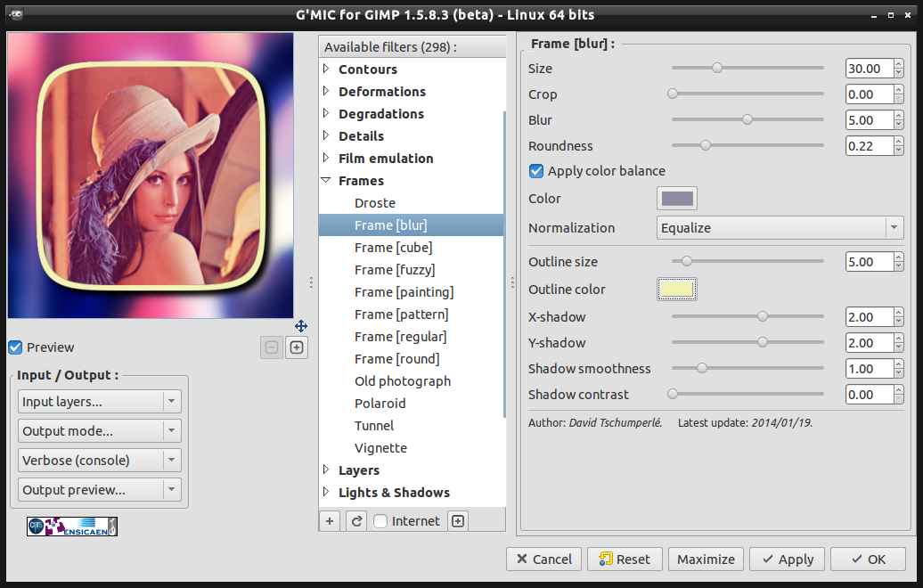The height and width of the screenshot is (588, 923).
Task: Select the Frame [fuzzy] filter
Action: coord(395,270)
